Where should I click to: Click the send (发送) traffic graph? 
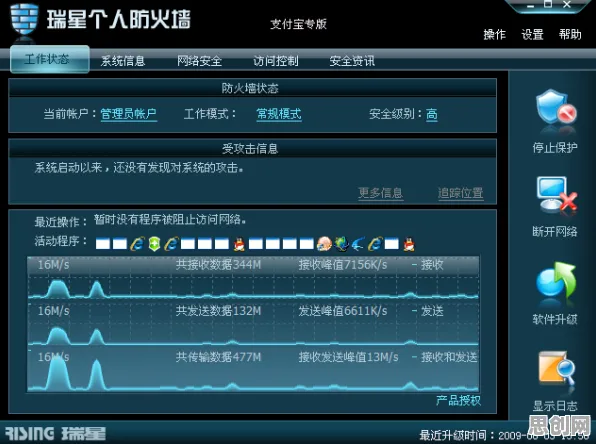[x=253, y=324]
